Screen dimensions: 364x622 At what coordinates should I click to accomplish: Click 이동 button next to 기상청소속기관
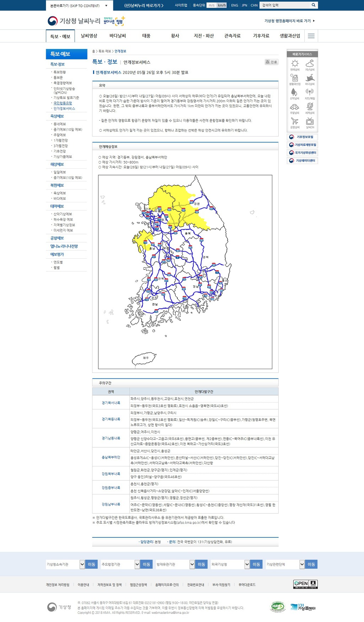click(x=92, y=564)
